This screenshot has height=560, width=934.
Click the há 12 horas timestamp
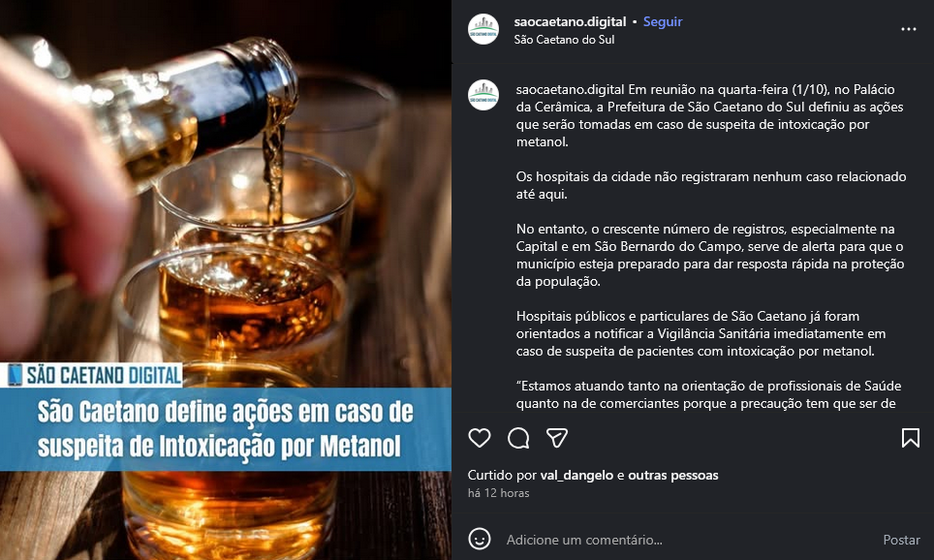499,493
